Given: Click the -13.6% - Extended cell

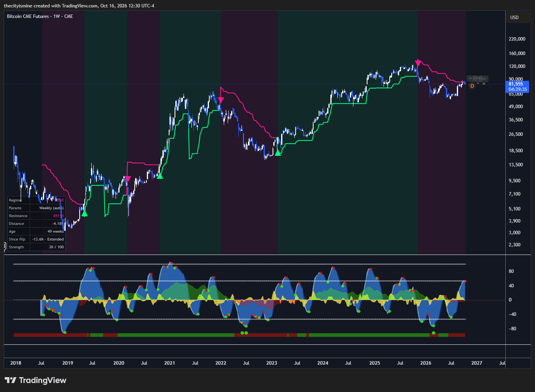Looking at the screenshot, I should tap(48, 239).
